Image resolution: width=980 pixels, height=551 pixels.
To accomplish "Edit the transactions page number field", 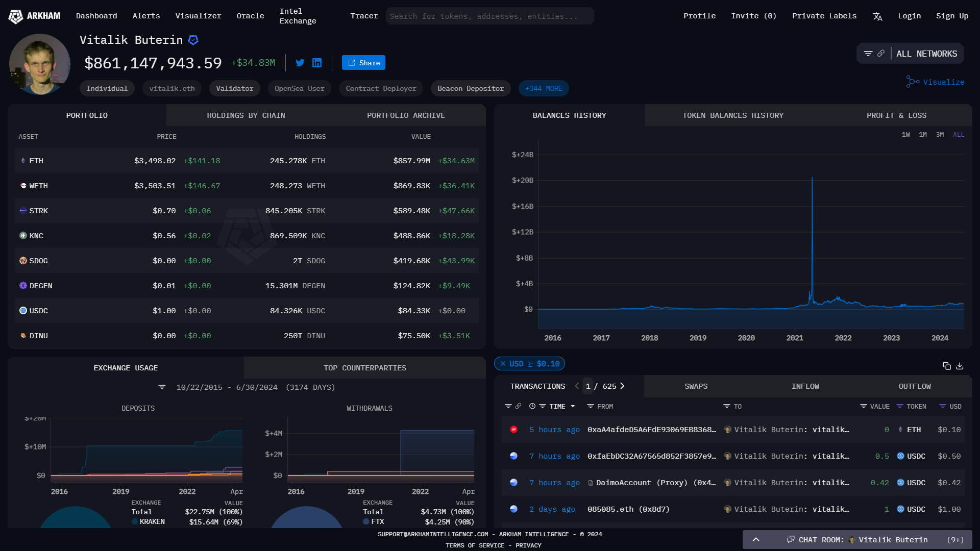I will (588, 386).
